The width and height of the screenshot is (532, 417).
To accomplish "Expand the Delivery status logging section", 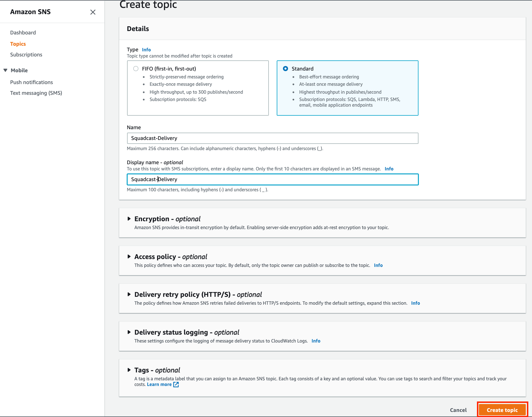I will 129,332.
